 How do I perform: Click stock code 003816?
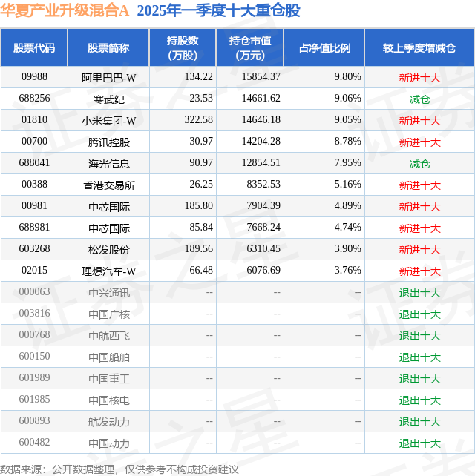34,314
